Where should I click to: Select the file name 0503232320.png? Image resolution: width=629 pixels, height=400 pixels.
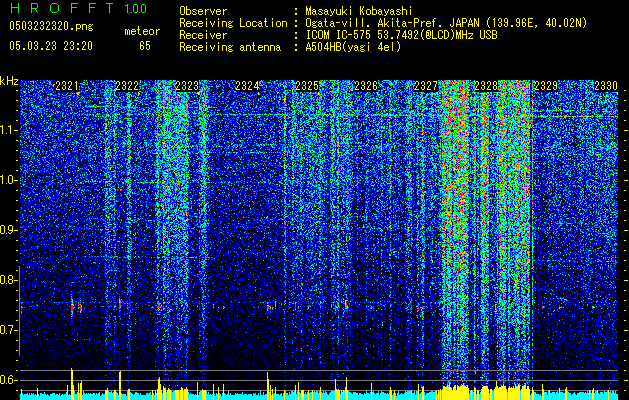coord(51,27)
